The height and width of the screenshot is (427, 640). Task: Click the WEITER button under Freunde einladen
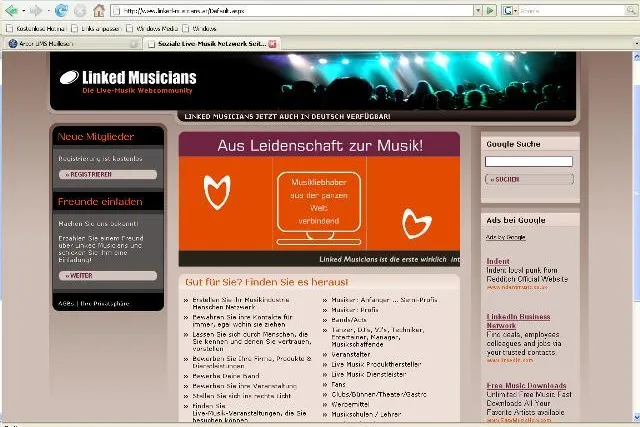[108, 276]
